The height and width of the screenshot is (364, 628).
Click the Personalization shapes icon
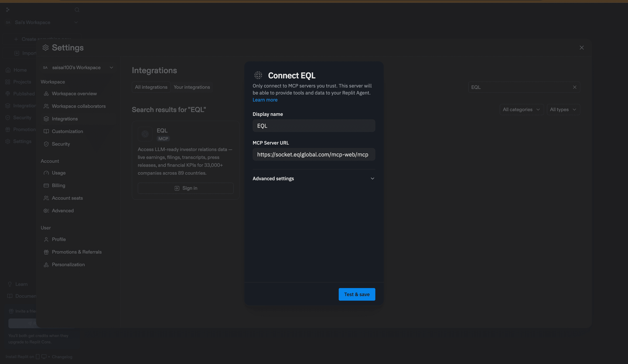click(46, 264)
